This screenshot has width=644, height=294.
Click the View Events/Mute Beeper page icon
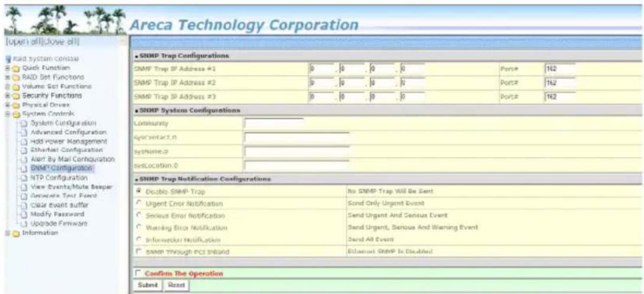tap(24, 187)
